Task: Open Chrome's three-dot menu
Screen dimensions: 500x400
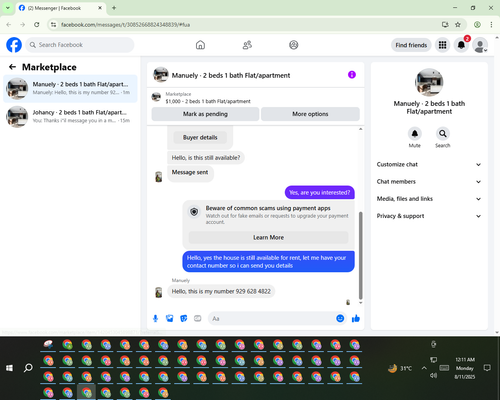Action: pos(491,25)
